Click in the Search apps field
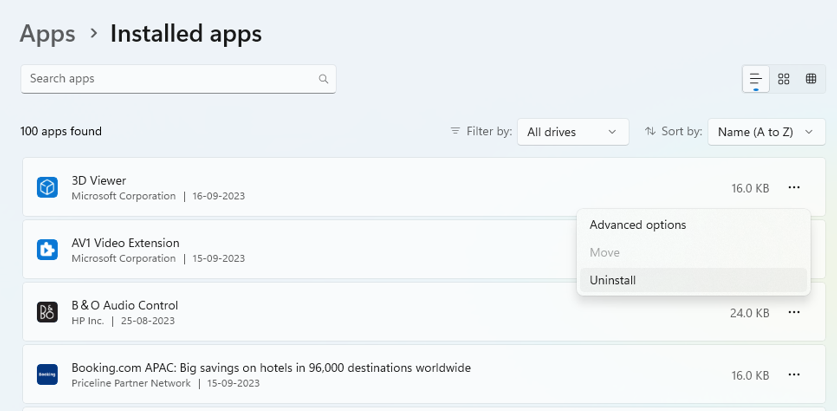Screen dimensions: 837x411 click(170, 79)
